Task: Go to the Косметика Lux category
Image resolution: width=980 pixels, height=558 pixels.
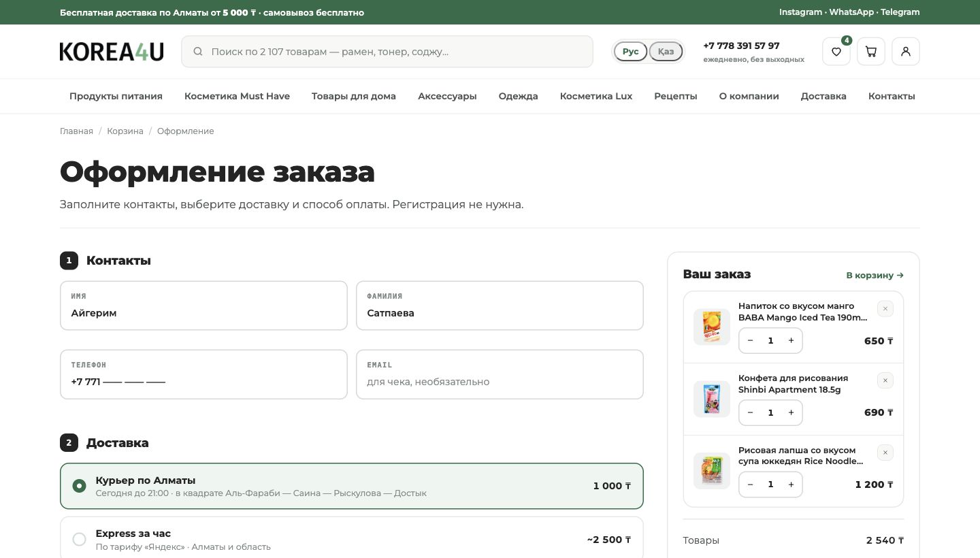Action: [596, 96]
